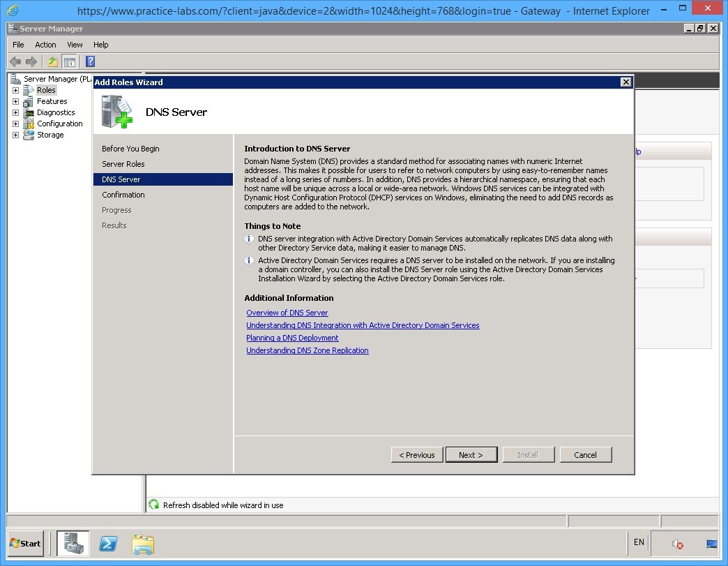728x566 pixels.
Task: Open the Overview of DNS Server link
Action: 287,313
